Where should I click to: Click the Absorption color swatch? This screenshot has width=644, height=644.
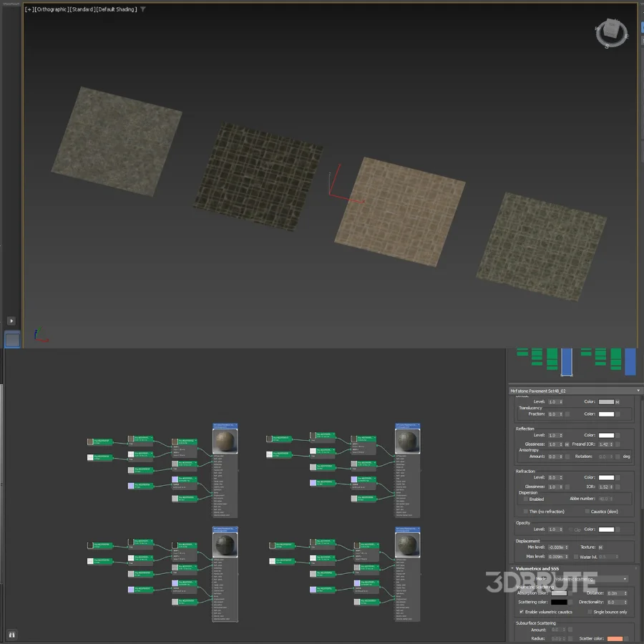point(559,593)
